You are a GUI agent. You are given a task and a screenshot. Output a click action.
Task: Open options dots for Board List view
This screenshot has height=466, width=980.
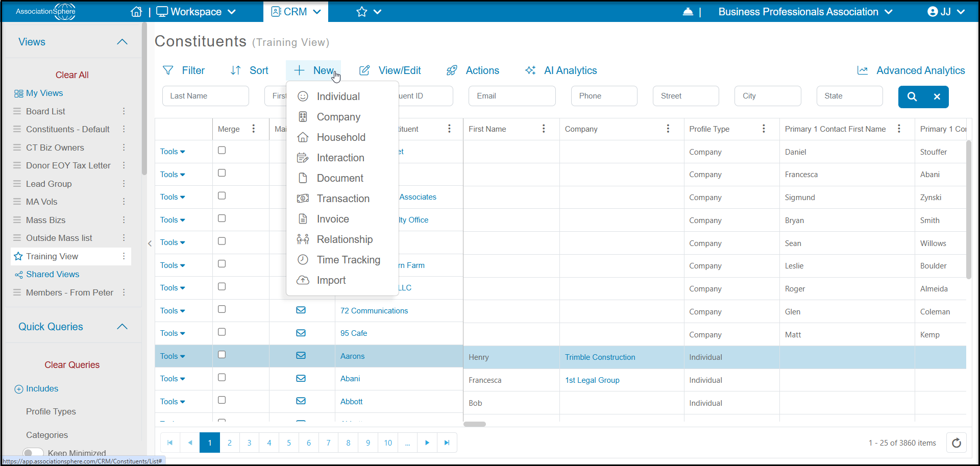[x=124, y=111]
